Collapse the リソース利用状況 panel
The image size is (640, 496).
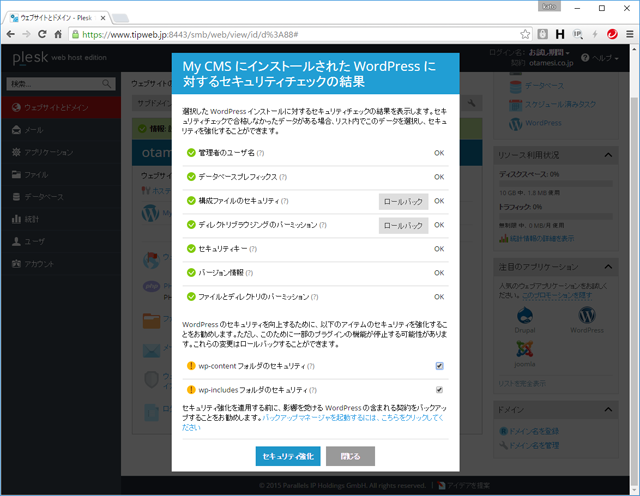click(608, 155)
